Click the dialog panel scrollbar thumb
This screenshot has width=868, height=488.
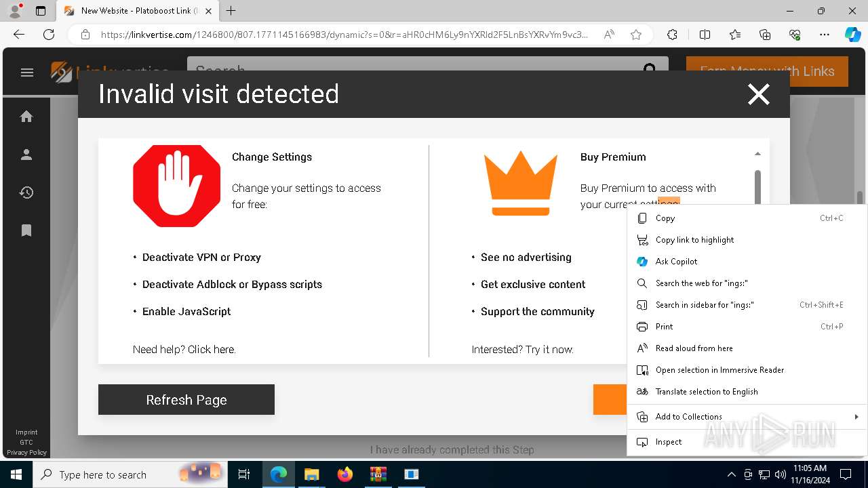pos(757,186)
